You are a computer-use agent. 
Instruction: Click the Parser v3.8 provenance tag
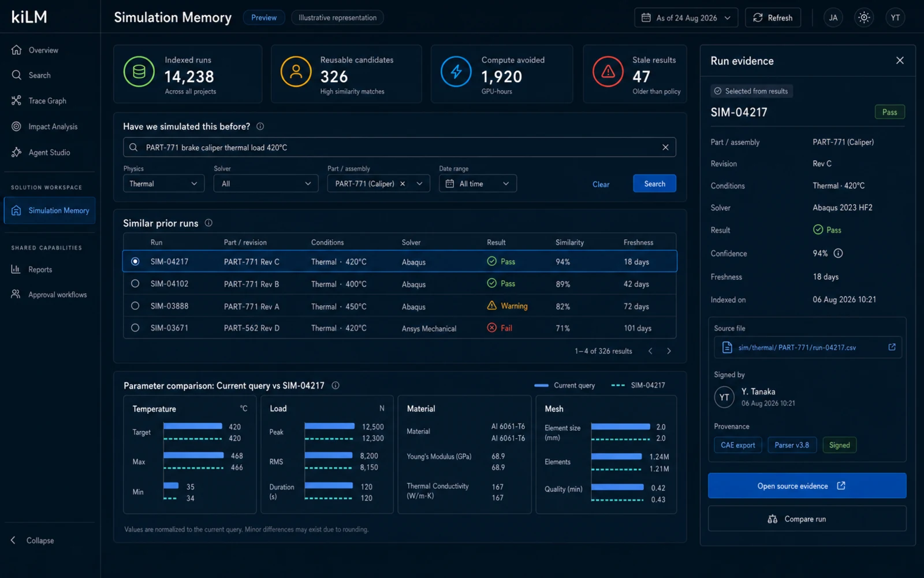[792, 445]
